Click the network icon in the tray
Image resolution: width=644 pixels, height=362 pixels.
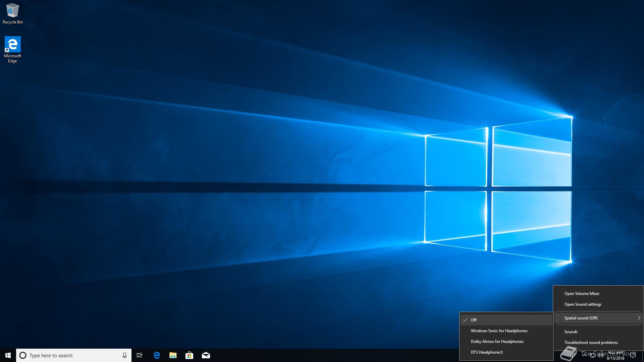pyautogui.click(x=593, y=355)
